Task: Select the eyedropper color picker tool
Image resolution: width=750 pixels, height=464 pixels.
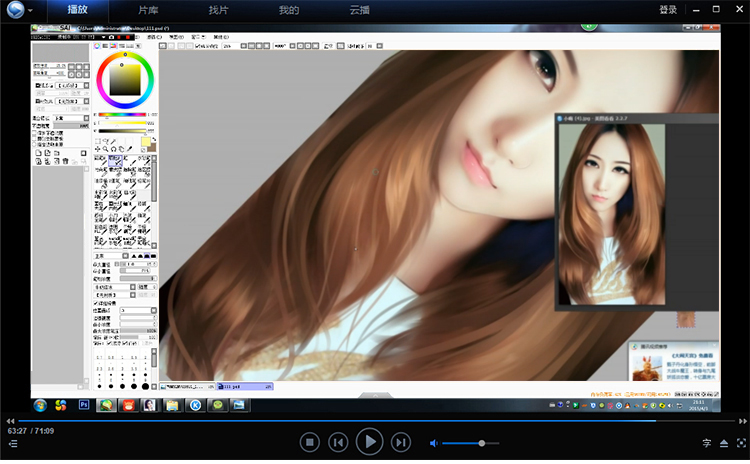Action: click(x=130, y=149)
